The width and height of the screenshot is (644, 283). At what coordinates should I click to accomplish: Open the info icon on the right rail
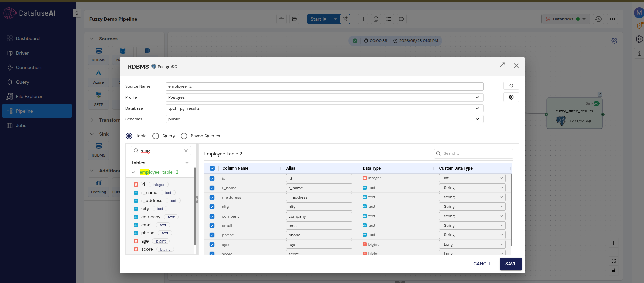[639, 53]
